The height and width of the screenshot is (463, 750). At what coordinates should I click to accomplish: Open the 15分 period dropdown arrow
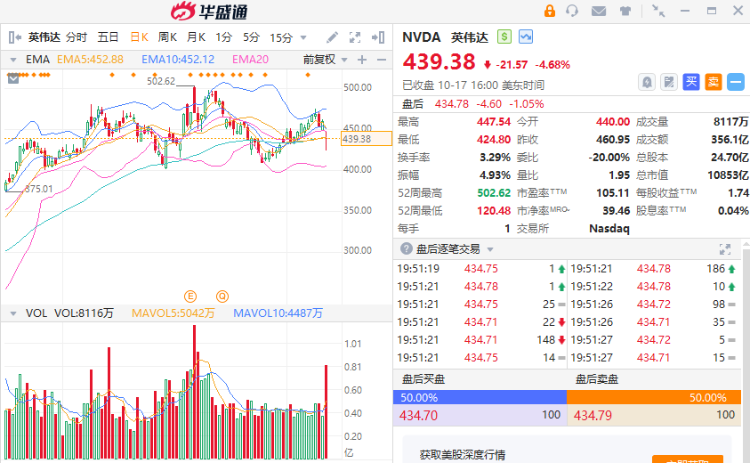coord(303,37)
